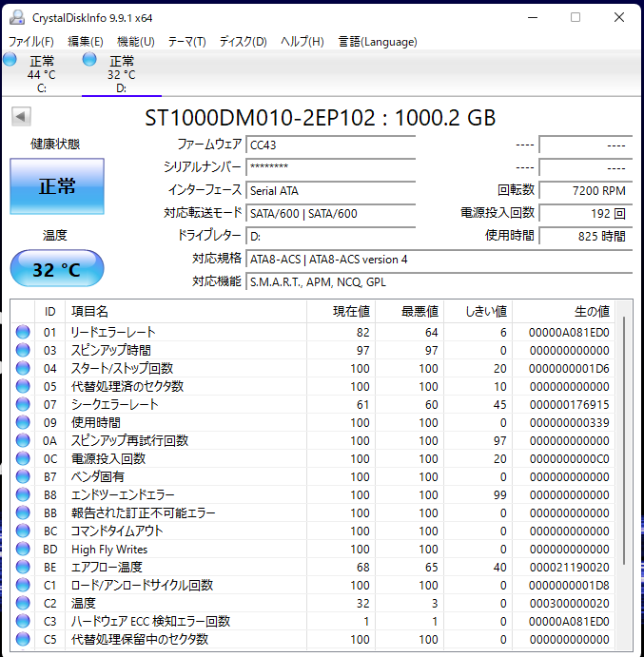
Task: Click raw value 00000A081ED0 in リードエラーレート row
Action: point(569,332)
